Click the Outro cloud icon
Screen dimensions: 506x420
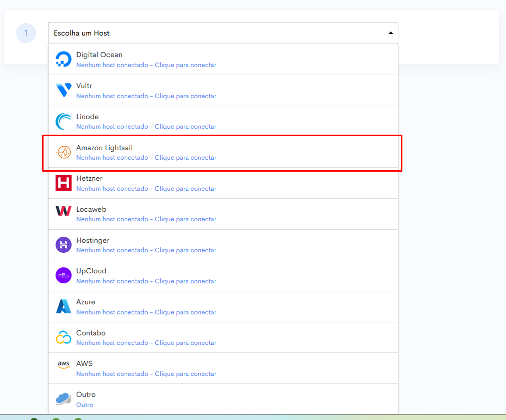coord(64,398)
